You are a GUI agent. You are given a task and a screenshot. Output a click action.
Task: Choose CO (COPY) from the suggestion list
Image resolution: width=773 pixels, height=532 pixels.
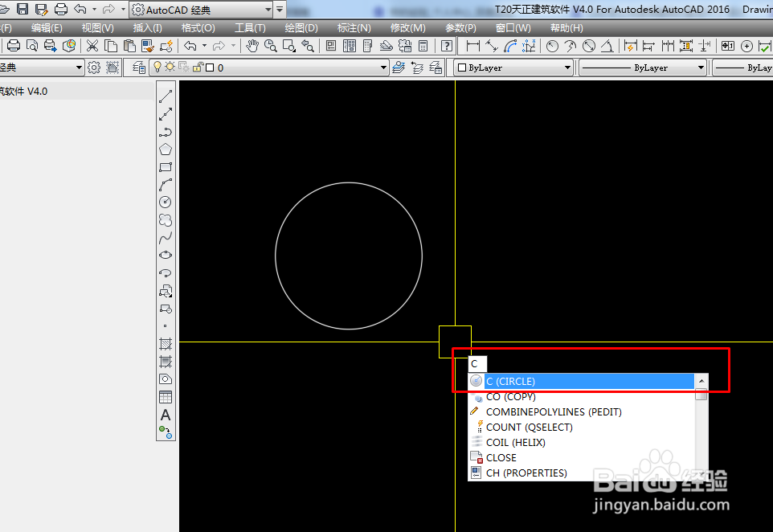click(x=582, y=396)
